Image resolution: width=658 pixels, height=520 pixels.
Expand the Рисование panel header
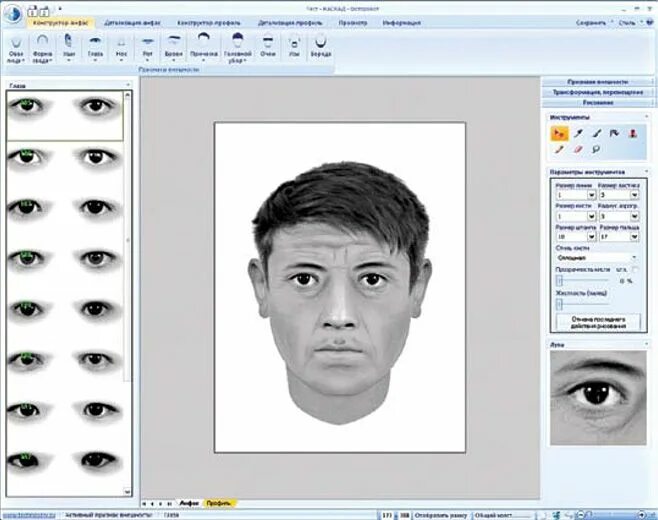tap(598, 103)
